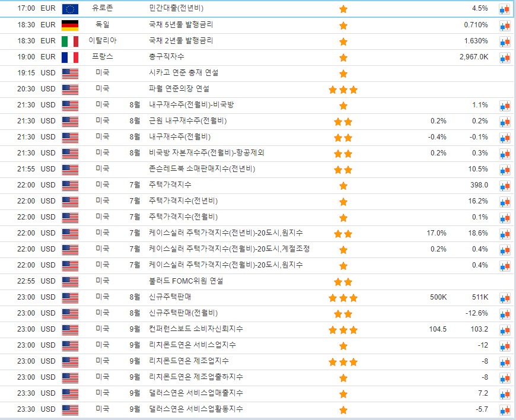
Task: Open 케이스실러 주택가격지수(전월비)-20도시,계절조정 entry
Action: tap(229, 249)
